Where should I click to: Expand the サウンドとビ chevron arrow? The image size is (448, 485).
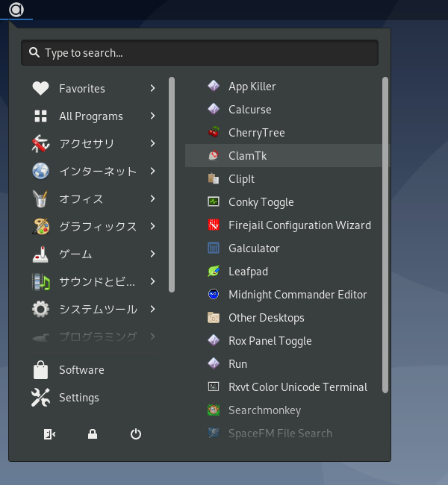(152, 281)
